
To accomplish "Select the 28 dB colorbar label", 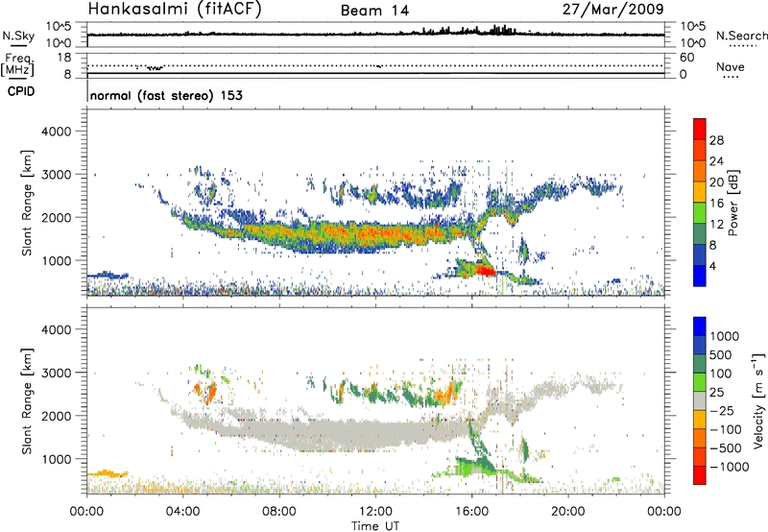I will coord(716,140).
